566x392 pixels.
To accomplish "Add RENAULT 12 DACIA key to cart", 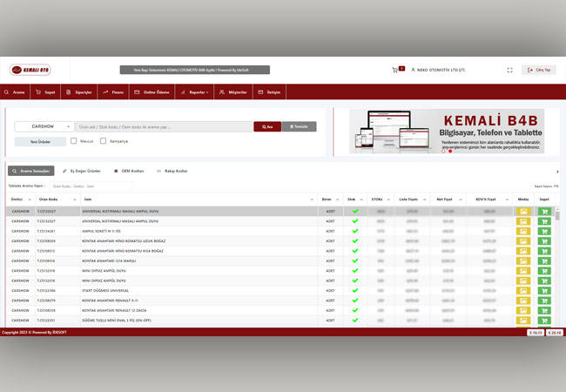I will click(544, 310).
